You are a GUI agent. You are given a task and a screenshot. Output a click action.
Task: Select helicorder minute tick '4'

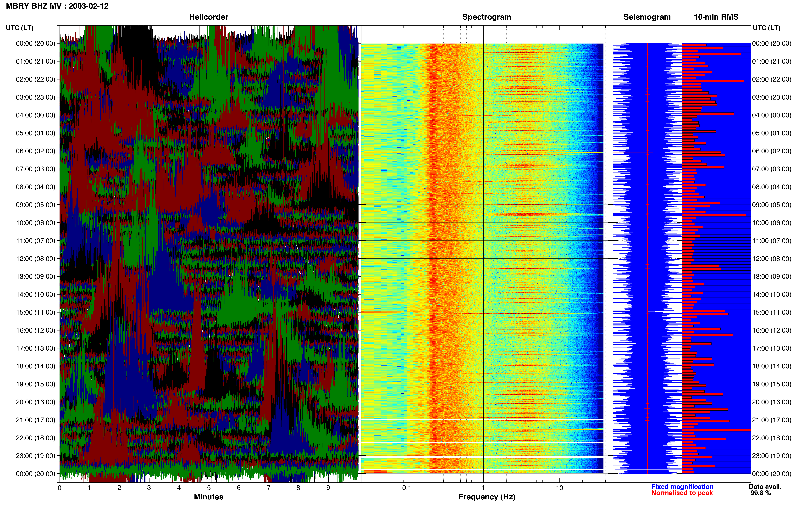pos(179,488)
